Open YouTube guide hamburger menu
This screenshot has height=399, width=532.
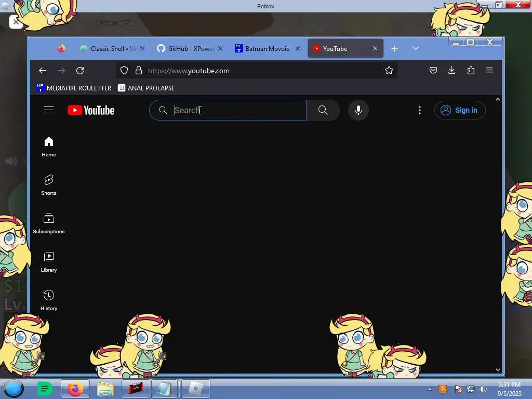tap(49, 110)
